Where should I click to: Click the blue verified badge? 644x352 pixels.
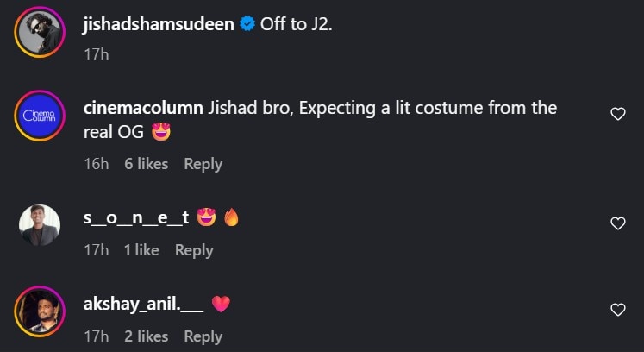point(247,25)
